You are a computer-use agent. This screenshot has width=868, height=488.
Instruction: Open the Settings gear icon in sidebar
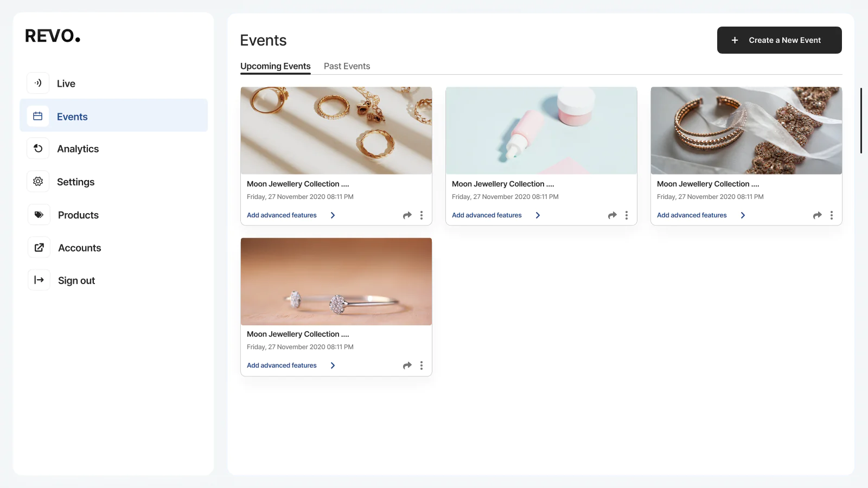pos(38,182)
